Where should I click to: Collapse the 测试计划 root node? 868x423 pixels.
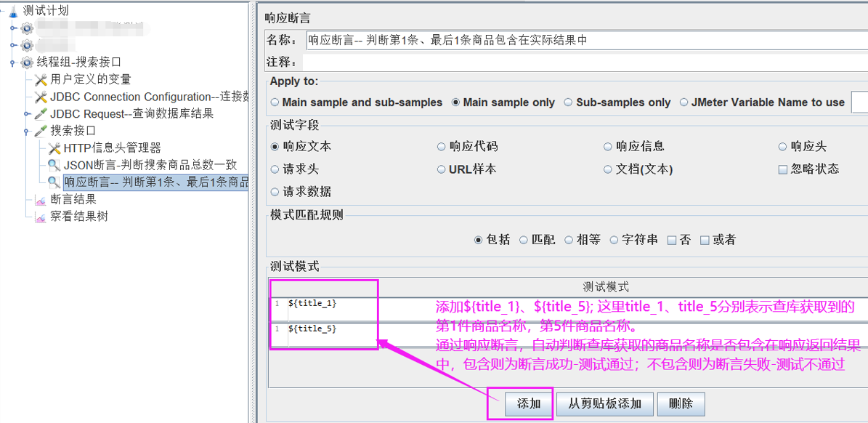[3, 9]
